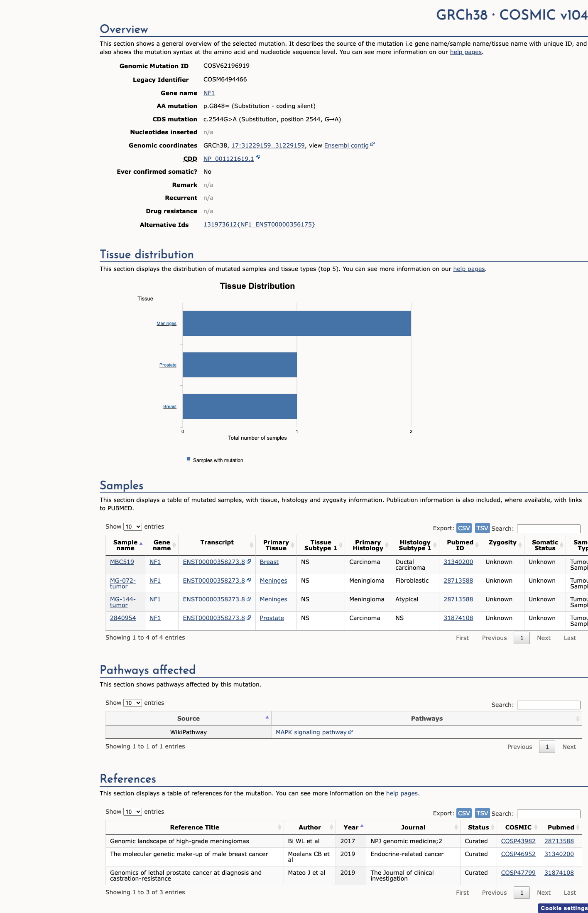This screenshot has width=588, height=913.
Task: Sort Samples table by Zygosity
Action: (x=502, y=545)
